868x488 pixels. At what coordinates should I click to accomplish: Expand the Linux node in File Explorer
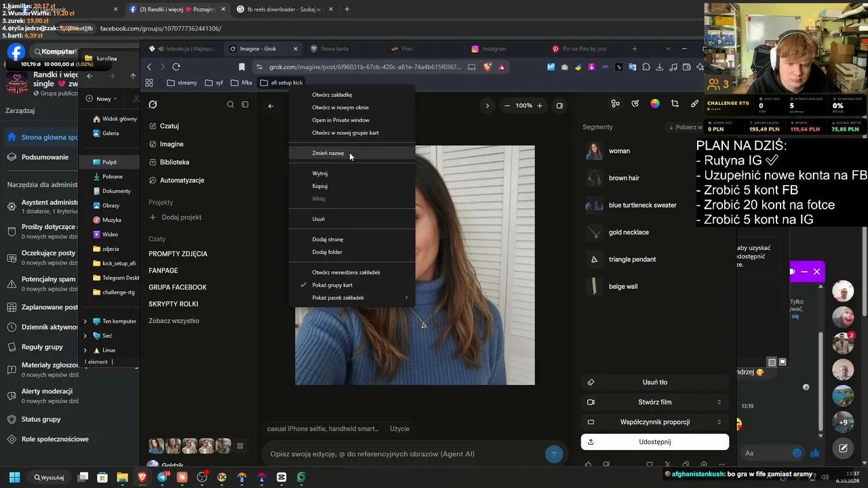(85, 350)
